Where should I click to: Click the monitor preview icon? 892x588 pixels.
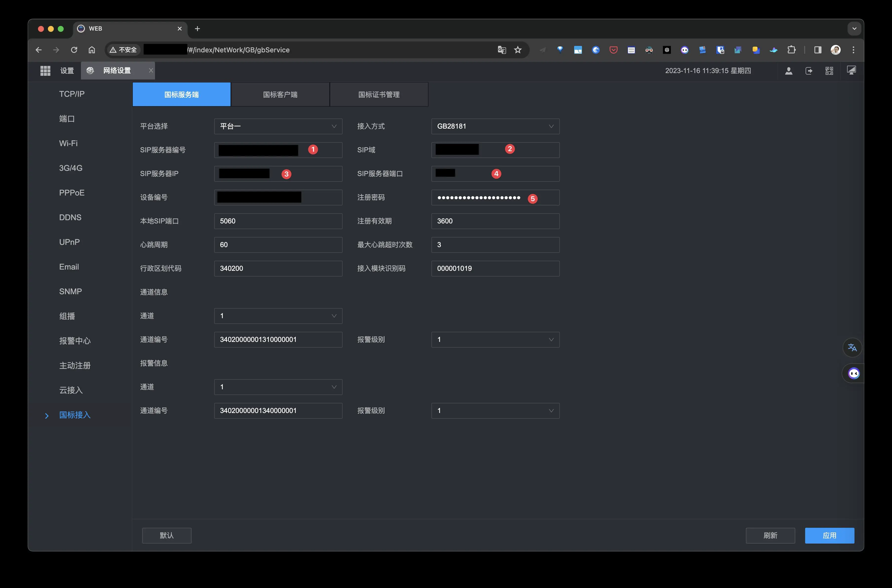click(851, 70)
